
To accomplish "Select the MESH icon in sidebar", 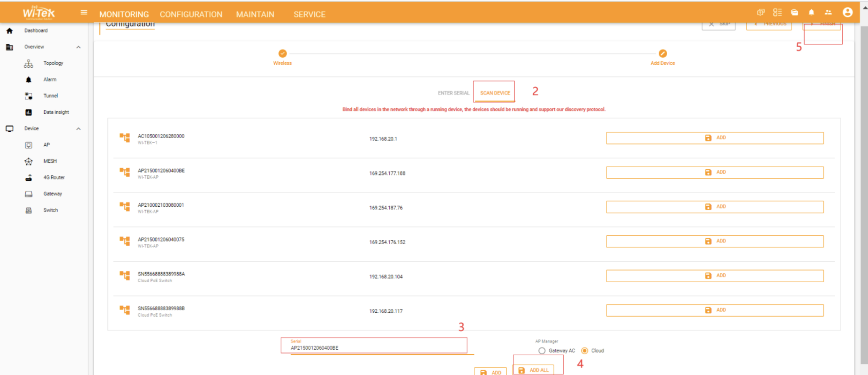I will coord(28,161).
